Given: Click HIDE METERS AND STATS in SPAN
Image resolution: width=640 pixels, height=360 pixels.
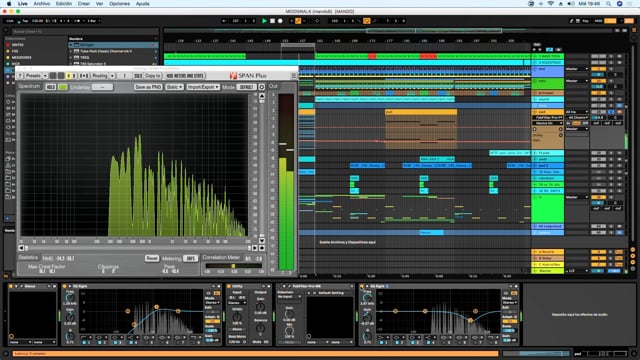Looking at the screenshot, I should tap(185, 76).
